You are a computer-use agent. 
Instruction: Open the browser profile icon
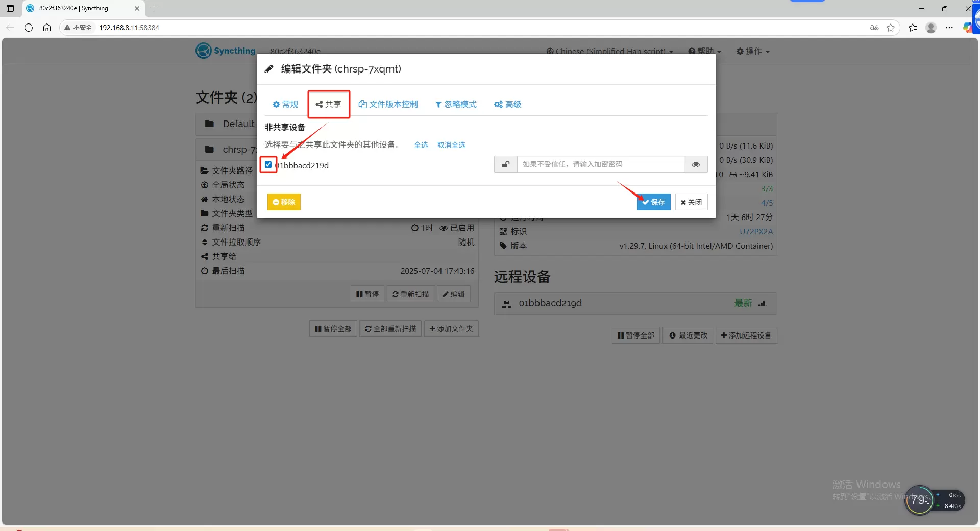(x=930, y=28)
